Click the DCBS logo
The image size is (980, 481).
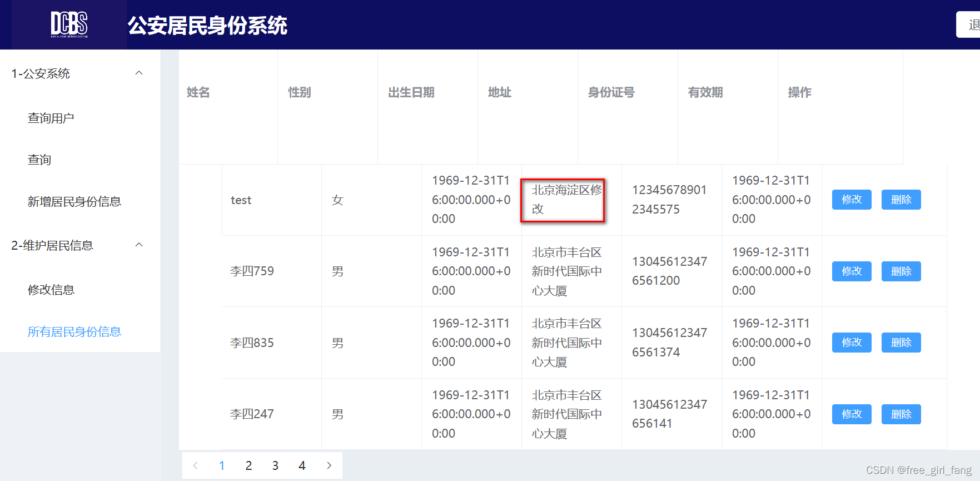(x=69, y=24)
